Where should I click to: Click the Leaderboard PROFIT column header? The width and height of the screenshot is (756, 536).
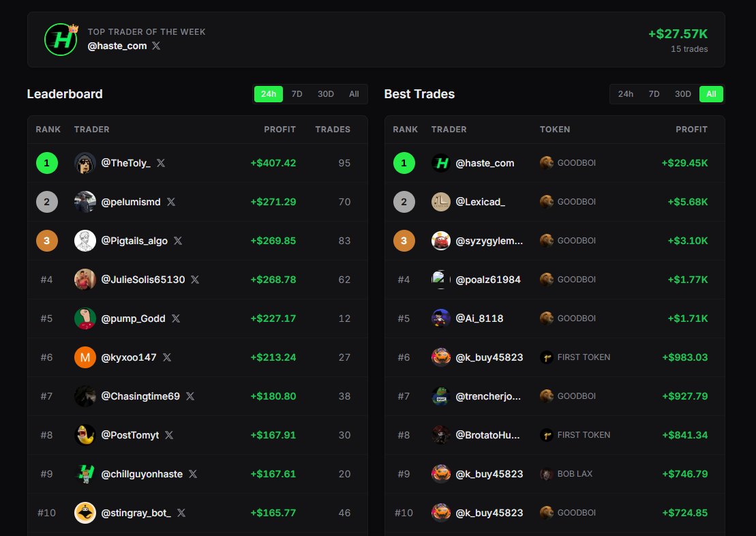279,130
